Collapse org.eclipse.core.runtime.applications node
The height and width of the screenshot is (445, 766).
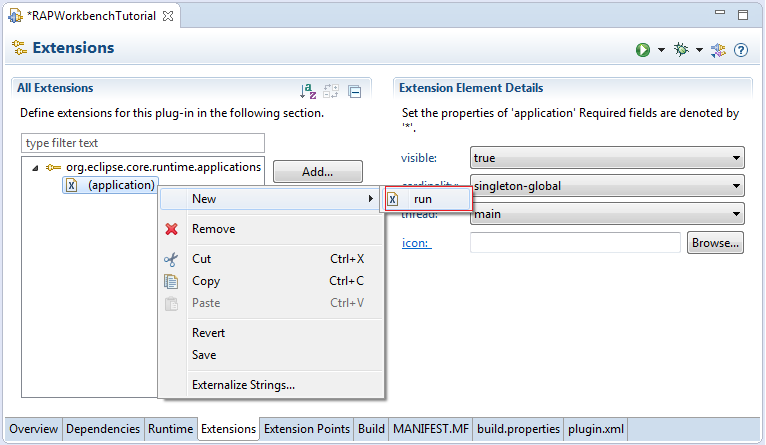tap(35, 168)
